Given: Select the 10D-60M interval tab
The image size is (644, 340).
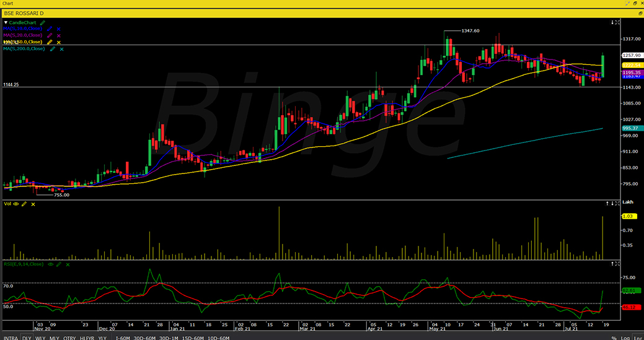Looking at the screenshot, I should click(219, 338).
